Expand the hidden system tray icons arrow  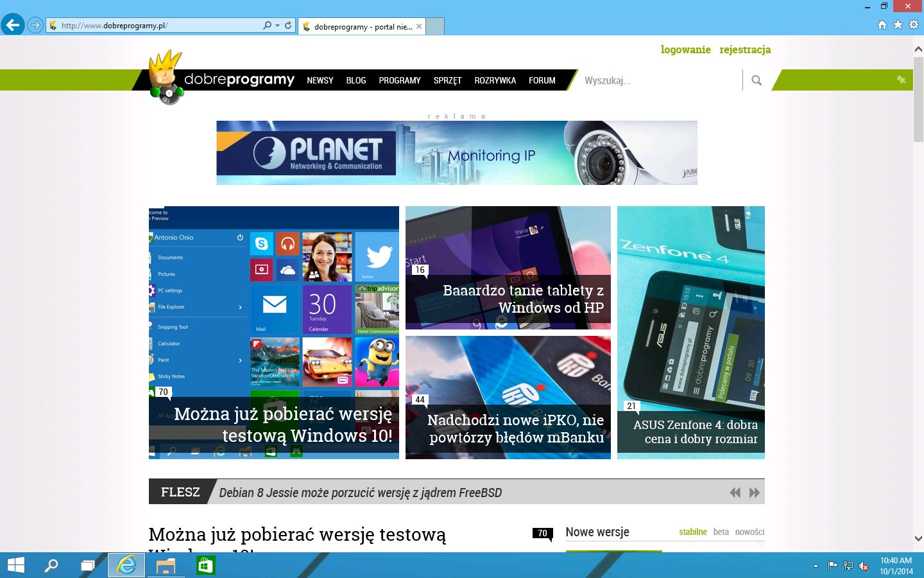click(816, 566)
